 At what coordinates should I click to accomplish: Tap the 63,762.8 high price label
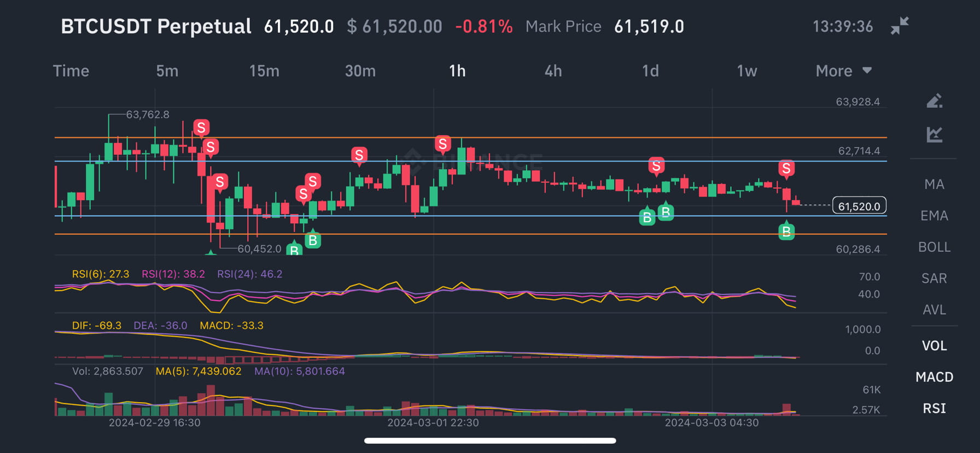click(148, 114)
